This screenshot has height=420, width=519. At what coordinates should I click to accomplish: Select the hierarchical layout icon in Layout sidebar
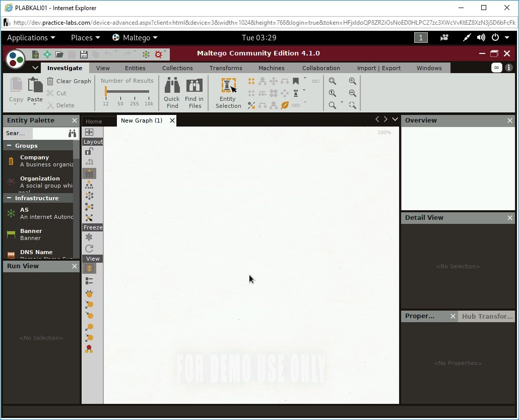[x=89, y=185]
